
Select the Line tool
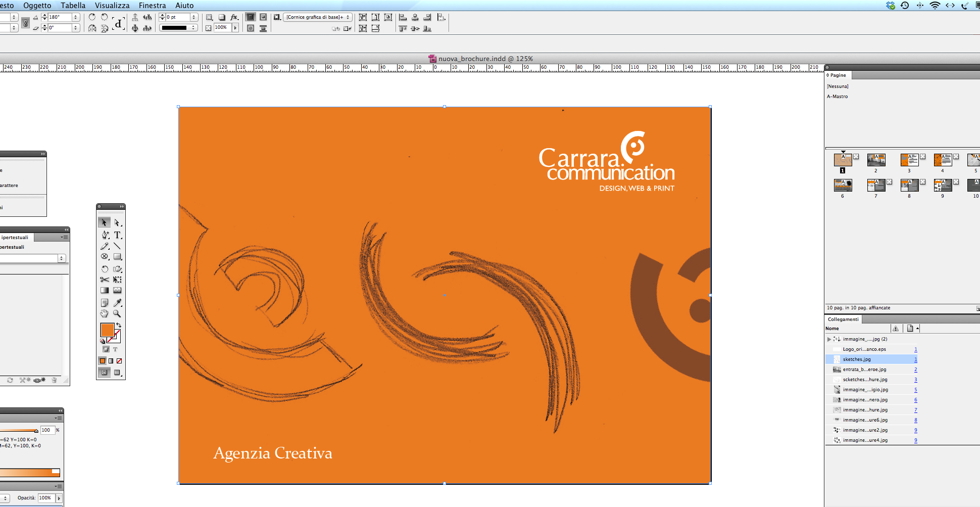coord(117,246)
